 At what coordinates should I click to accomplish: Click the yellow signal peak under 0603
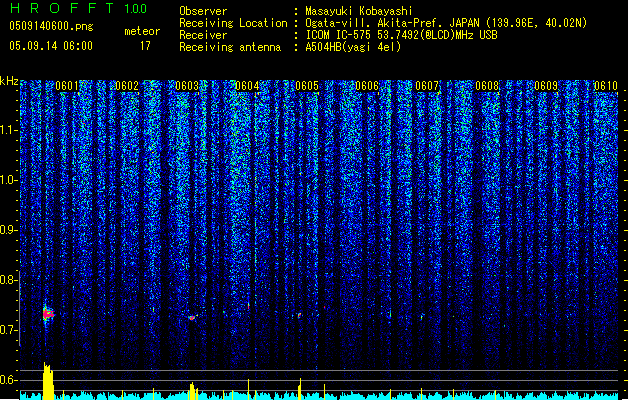pos(193,391)
